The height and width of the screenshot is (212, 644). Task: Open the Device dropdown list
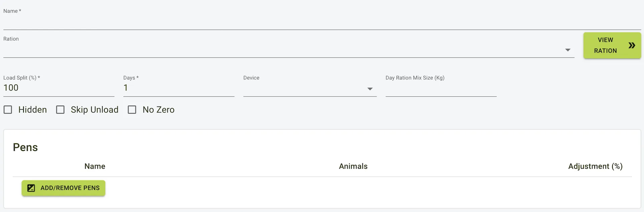(x=309, y=89)
